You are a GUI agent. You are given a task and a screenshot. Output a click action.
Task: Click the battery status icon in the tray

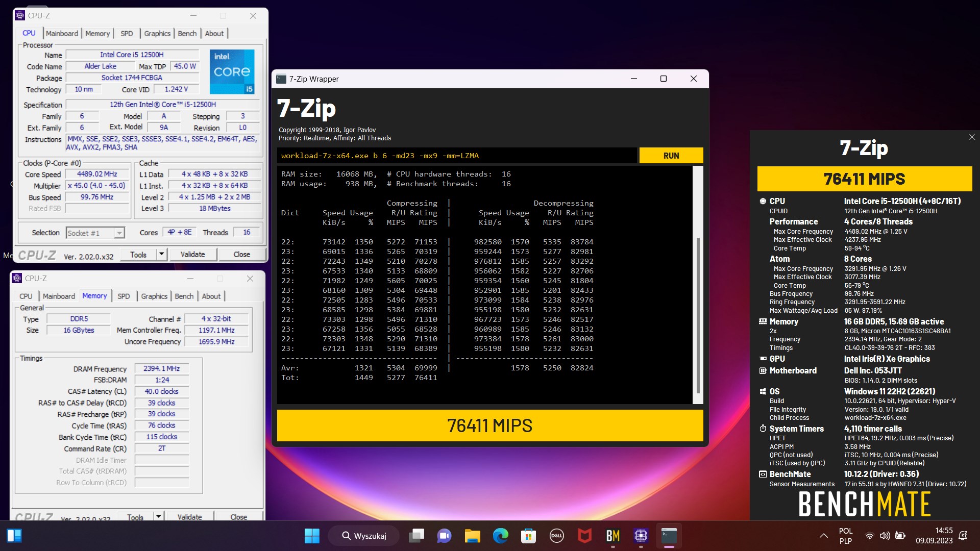tap(900, 536)
